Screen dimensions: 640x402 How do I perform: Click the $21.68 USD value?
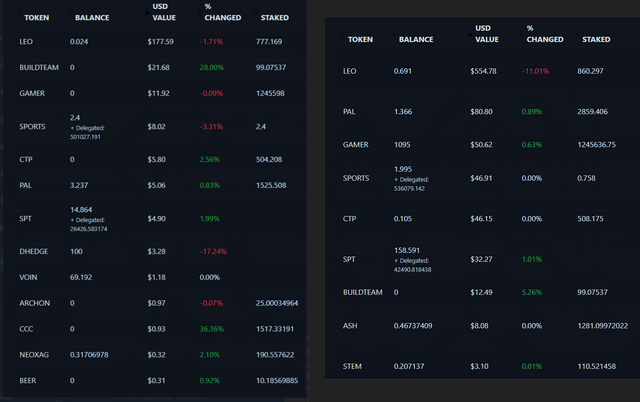[158, 67]
